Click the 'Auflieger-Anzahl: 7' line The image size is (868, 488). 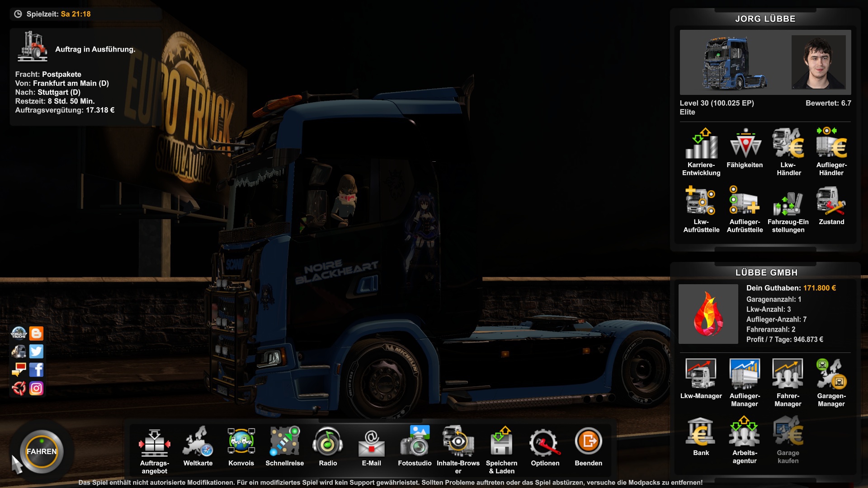777,319
